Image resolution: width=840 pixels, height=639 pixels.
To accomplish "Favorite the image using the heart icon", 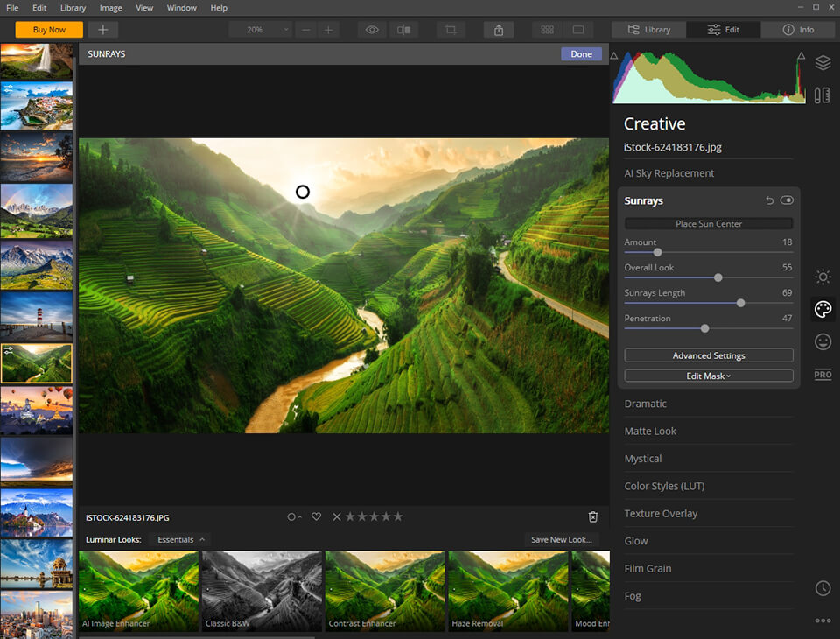I will tap(316, 516).
